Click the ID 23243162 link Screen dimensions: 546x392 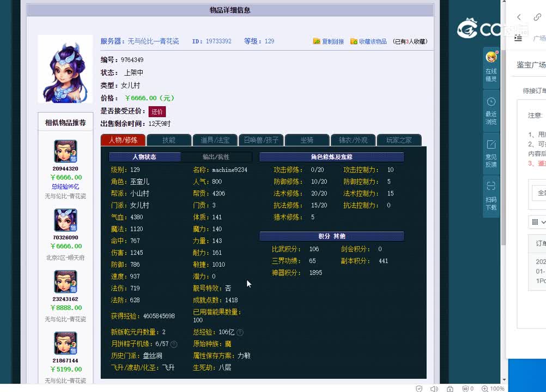65,299
